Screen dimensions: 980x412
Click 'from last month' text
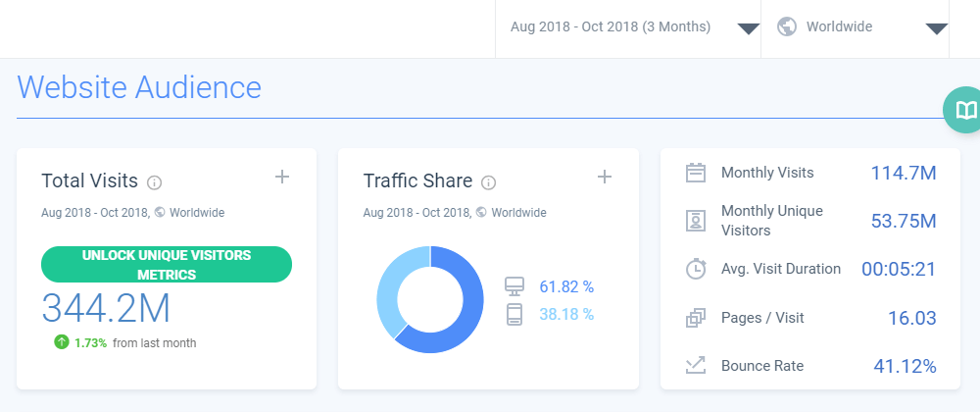click(155, 342)
